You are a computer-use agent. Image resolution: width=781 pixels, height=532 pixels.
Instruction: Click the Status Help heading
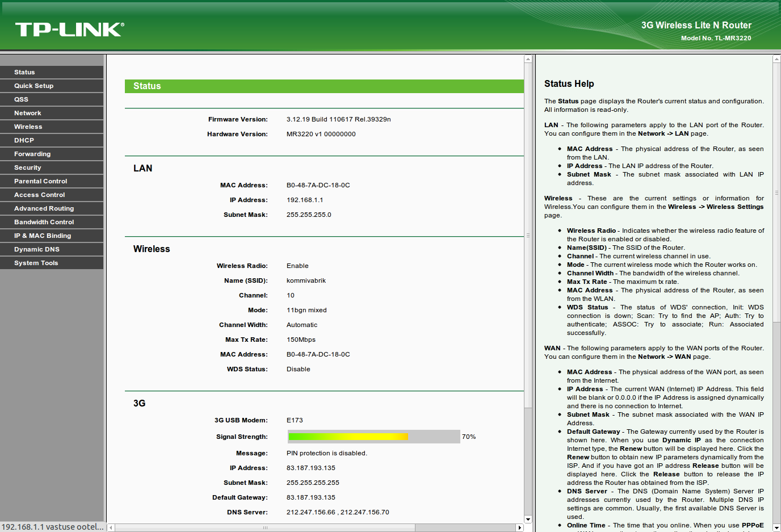pyautogui.click(x=569, y=83)
